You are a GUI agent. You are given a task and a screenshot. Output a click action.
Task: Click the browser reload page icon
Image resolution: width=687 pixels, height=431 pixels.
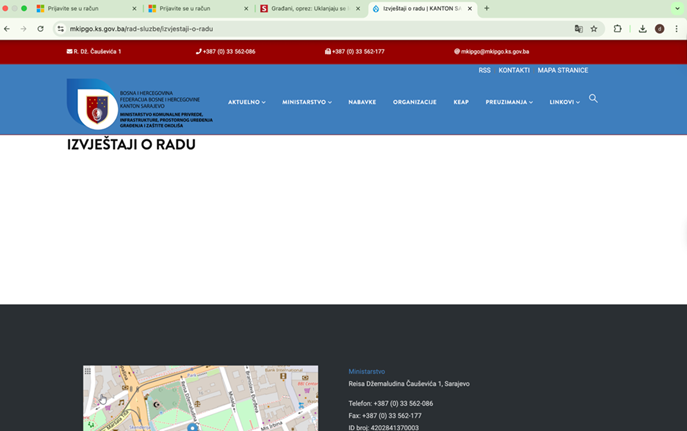pyautogui.click(x=40, y=29)
